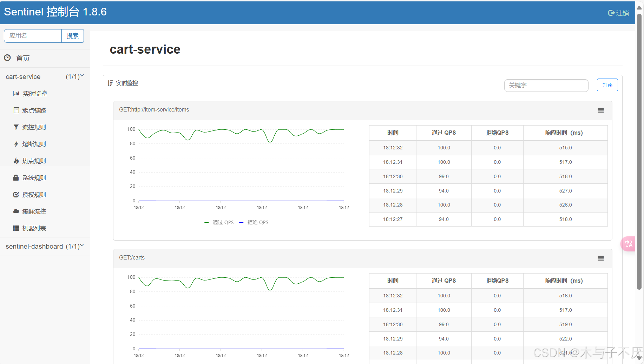The height and width of the screenshot is (364, 644).
Task: Click the 簇点链路 list icon
Action: click(x=16, y=110)
